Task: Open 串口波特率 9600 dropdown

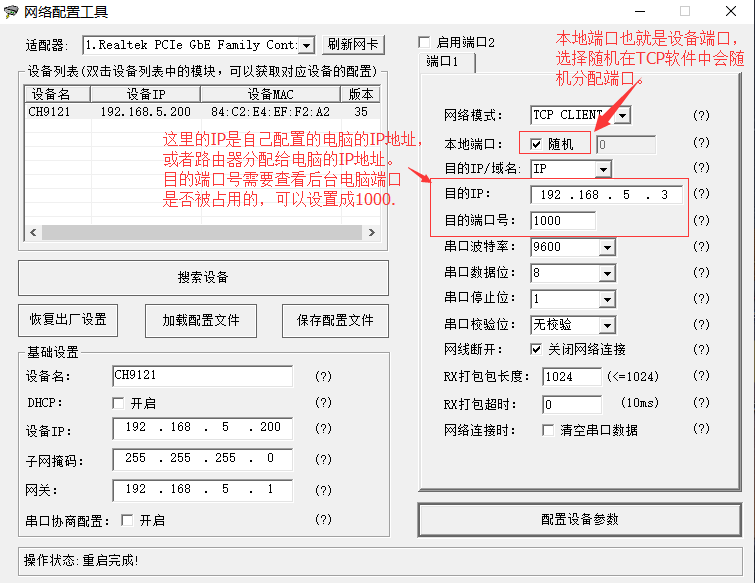Action: click(x=607, y=247)
